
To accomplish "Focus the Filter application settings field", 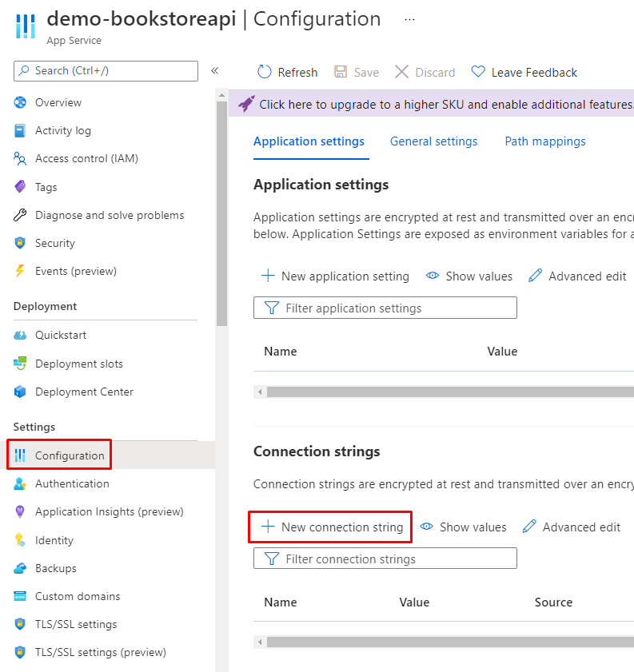I will pos(385,308).
